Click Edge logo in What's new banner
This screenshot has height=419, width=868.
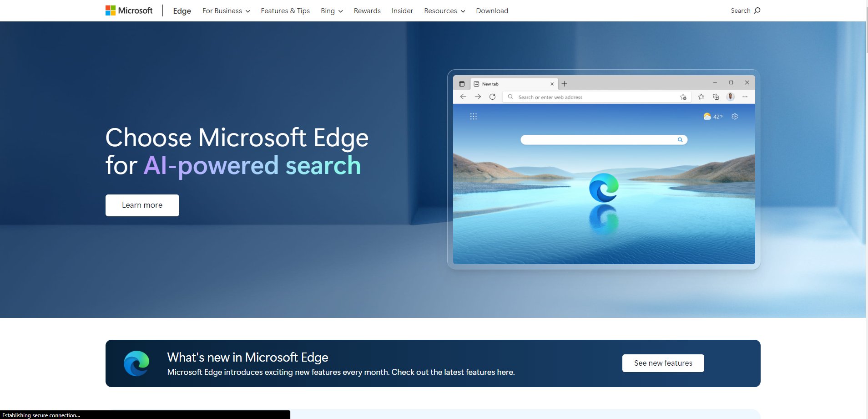click(x=136, y=363)
